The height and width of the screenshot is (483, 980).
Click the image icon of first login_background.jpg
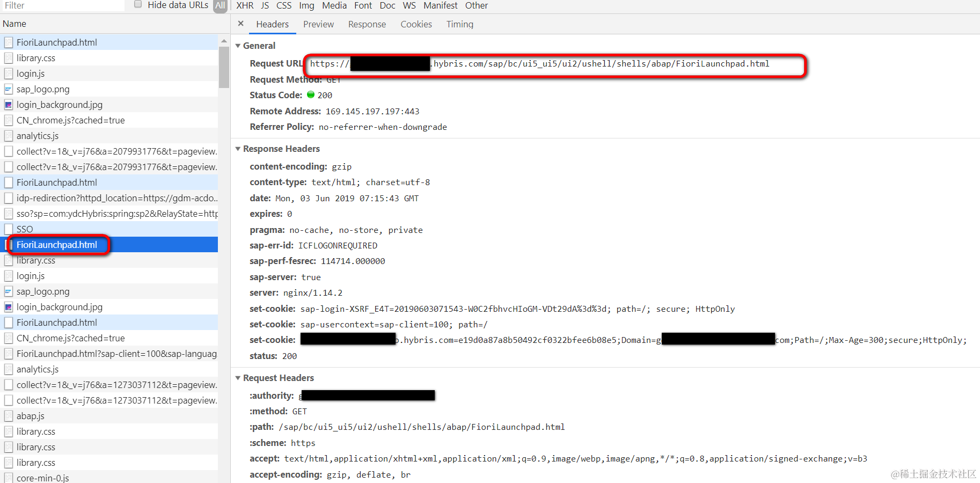(9, 105)
